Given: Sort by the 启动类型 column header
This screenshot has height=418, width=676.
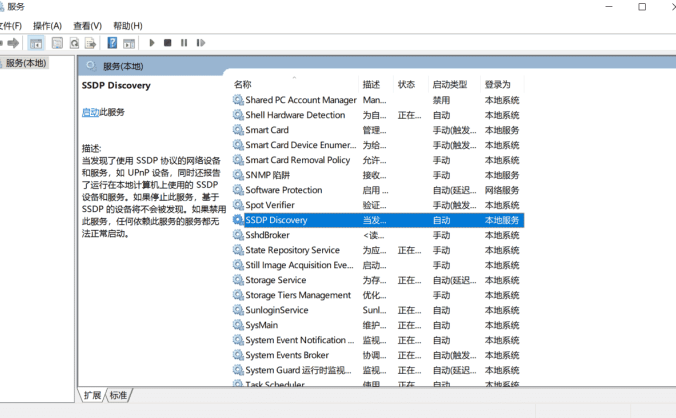Looking at the screenshot, I should (x=450, y=84).
